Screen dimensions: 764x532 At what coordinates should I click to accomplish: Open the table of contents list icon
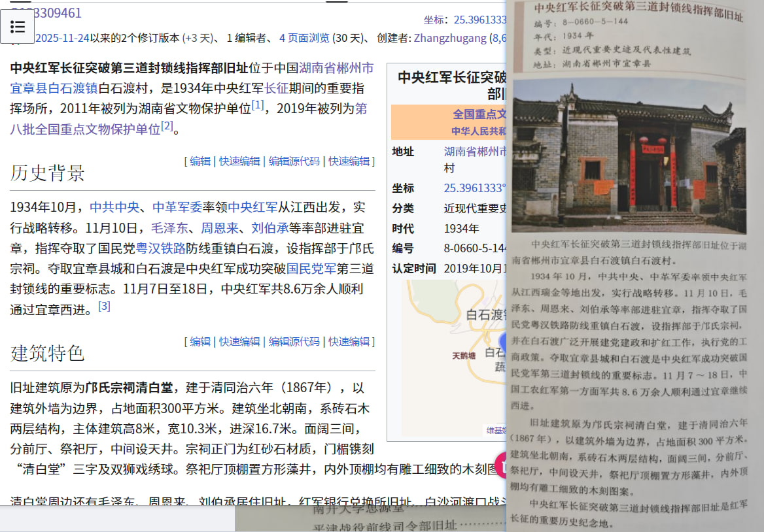pos(18,27)
